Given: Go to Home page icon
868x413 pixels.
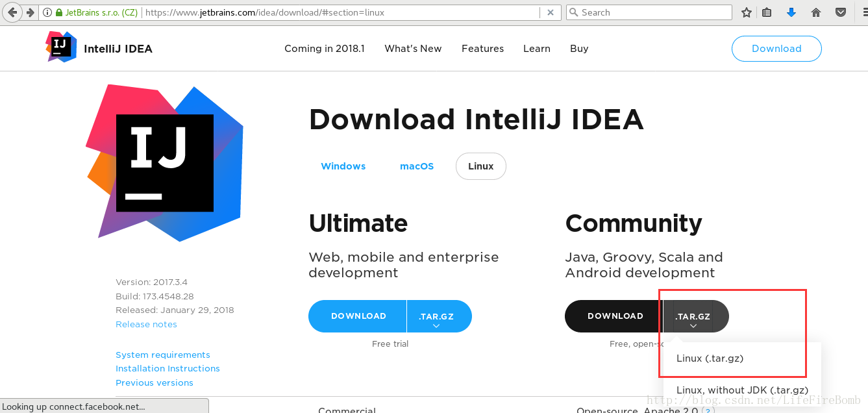Looking at the screenshot, I should click(816, 12).
